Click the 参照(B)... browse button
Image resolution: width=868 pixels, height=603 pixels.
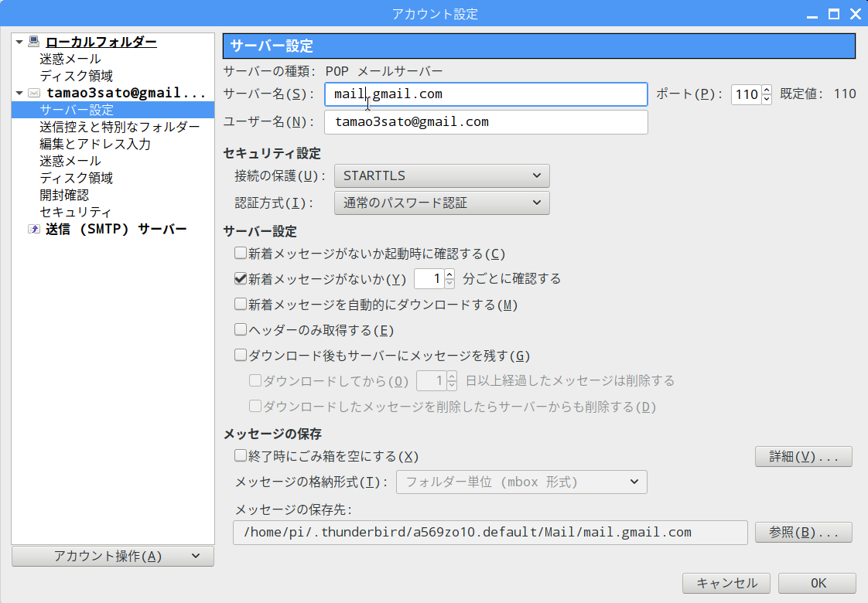coord(803,532)
